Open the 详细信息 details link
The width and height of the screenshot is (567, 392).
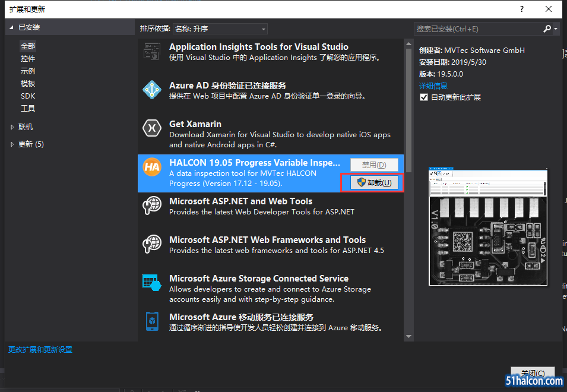point(433,86)
